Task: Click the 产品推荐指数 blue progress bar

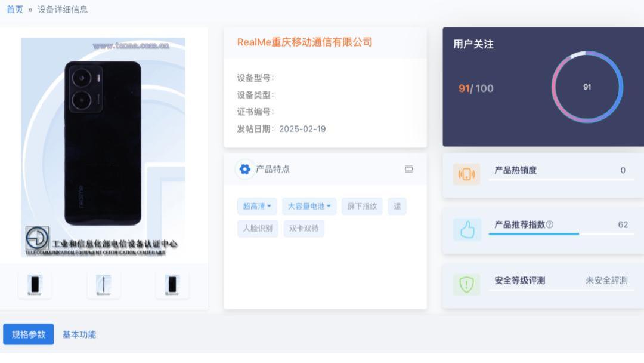Action: (x=562, y=234)
